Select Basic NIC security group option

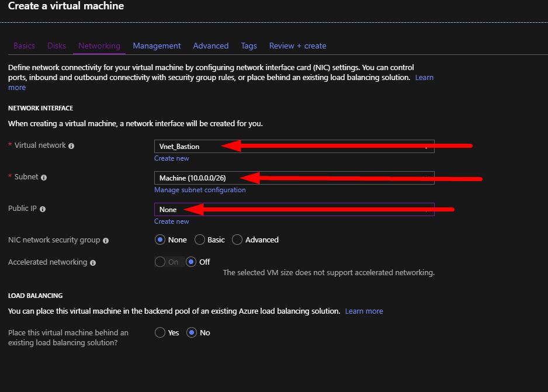click(200, 240)
